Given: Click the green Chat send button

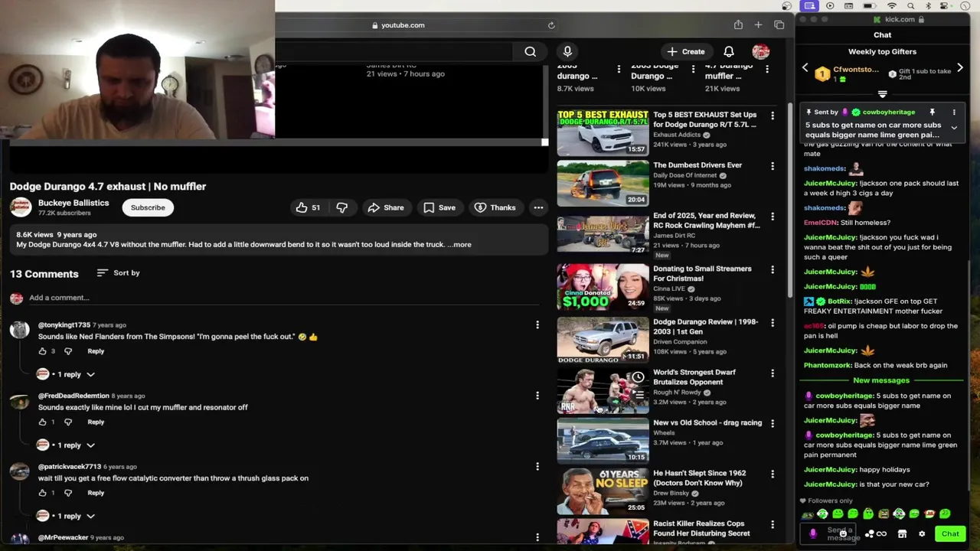Looking at the screenshot, I should point(950,534).
